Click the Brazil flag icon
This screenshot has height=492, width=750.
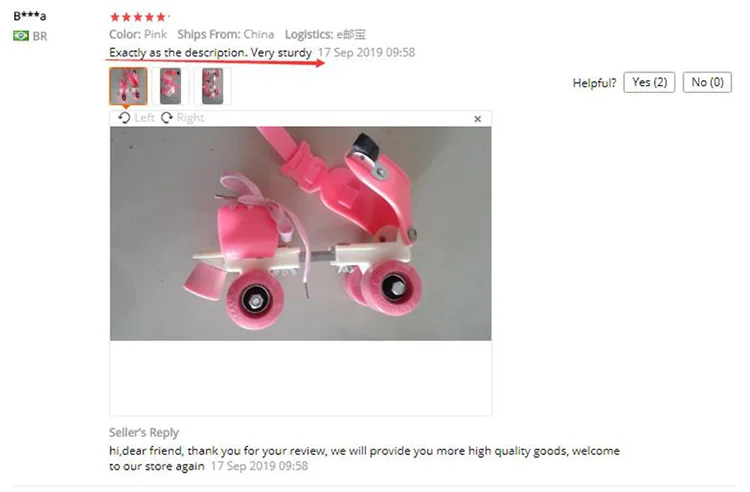[x=21, y=36]
